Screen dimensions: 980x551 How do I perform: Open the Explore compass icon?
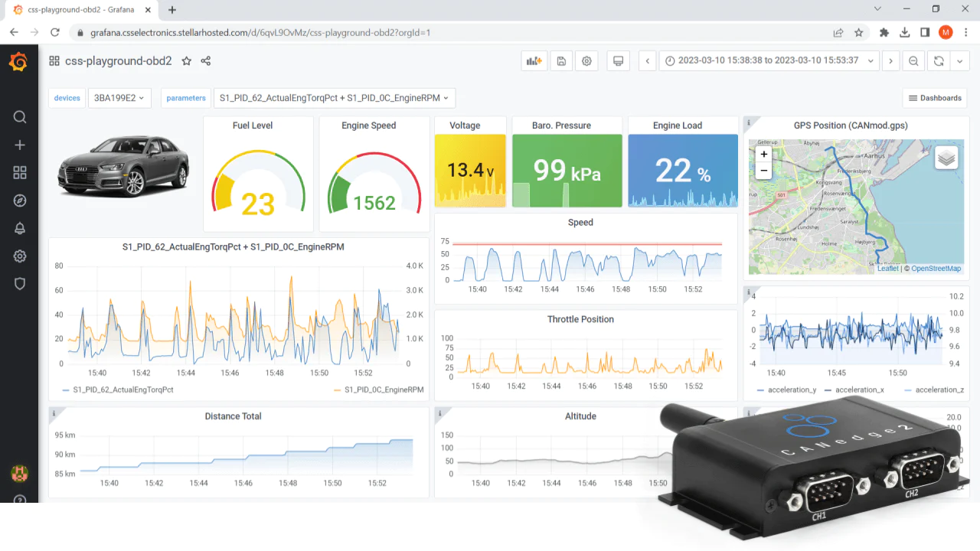[x=20, y=201]
